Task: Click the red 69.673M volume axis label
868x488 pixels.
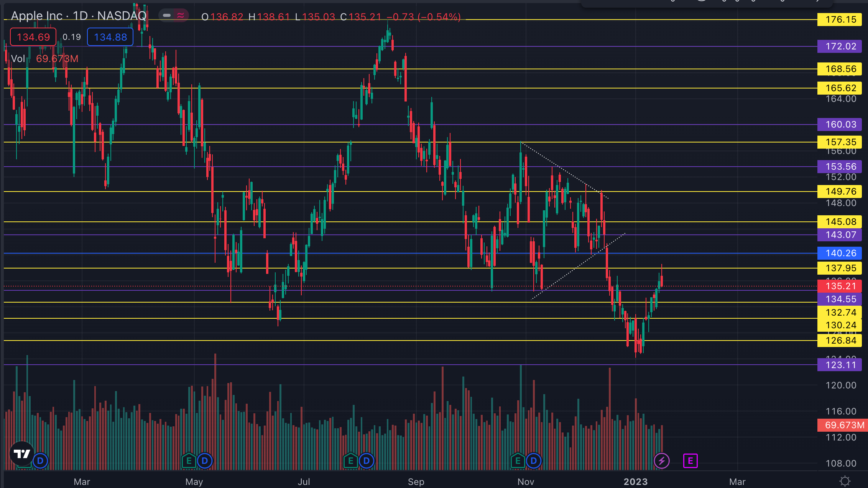Action: click(x=843, y=425)
